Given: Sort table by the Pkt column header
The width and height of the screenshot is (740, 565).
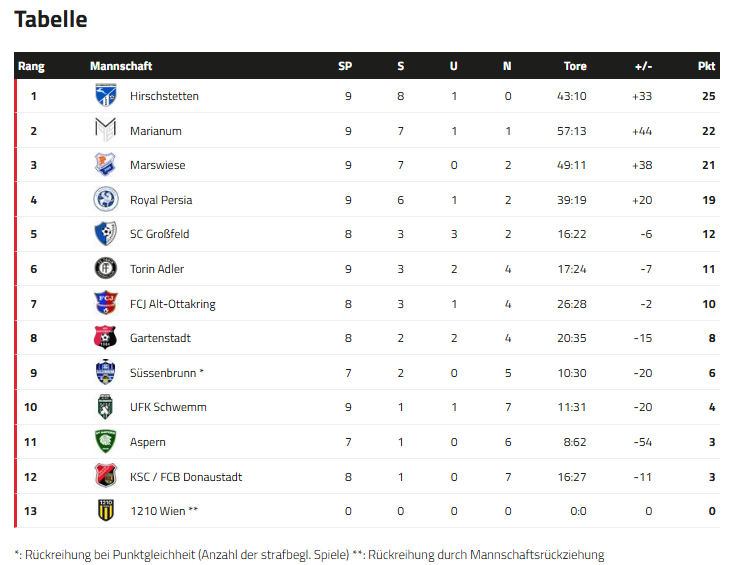Looking at the screenshot, I should (x=706, y=66).
